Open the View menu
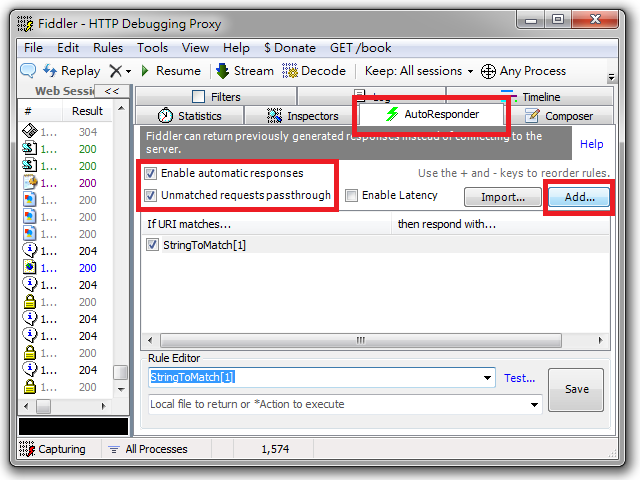This screenshot has height=480, width=640. coord(195,48)
